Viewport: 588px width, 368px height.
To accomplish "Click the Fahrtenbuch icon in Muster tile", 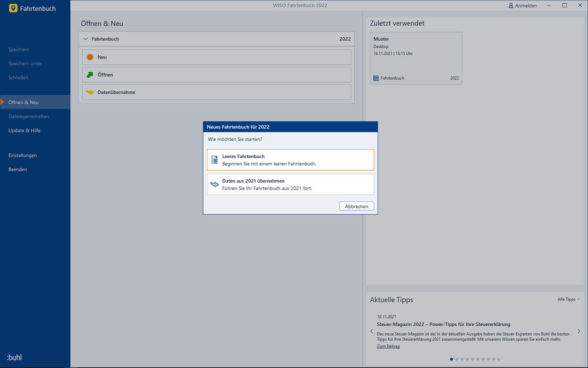I will point(376,78).
